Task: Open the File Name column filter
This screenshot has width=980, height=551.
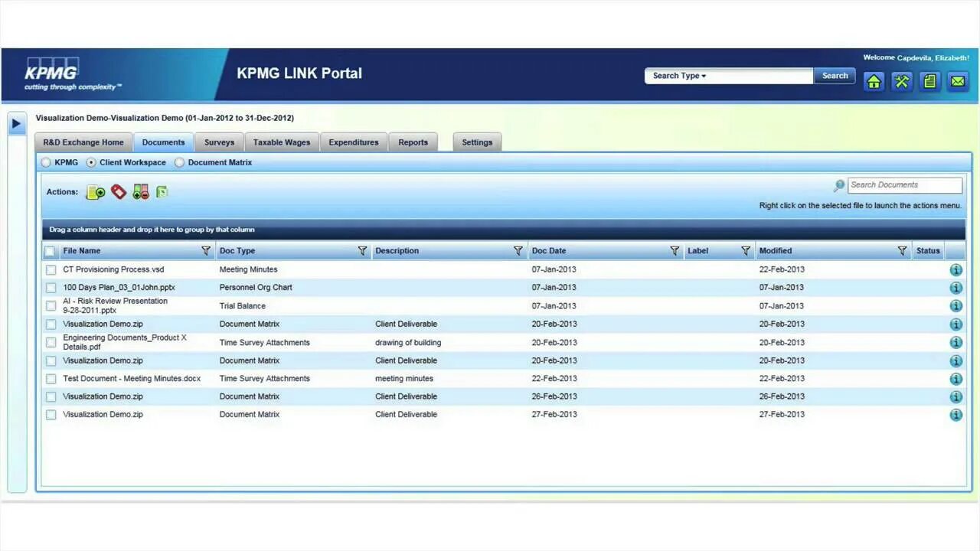Action: tap(205, 251)
